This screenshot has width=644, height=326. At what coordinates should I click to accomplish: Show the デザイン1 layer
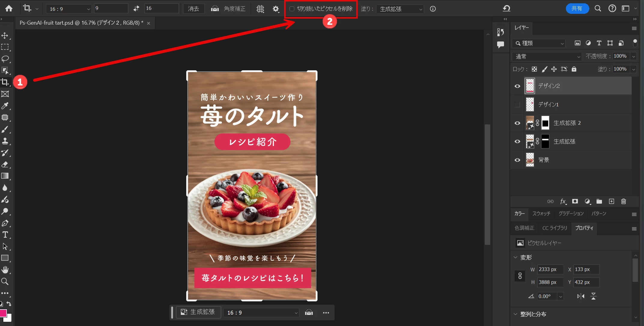(517, 104)
